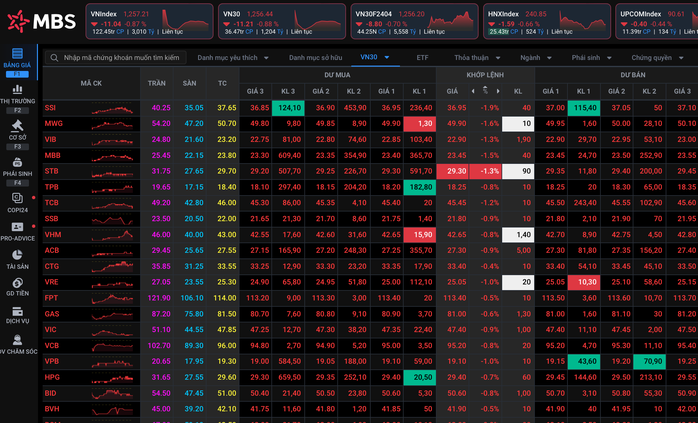Open the FPT mini chart
698x423 pixels.
[112, 298]
